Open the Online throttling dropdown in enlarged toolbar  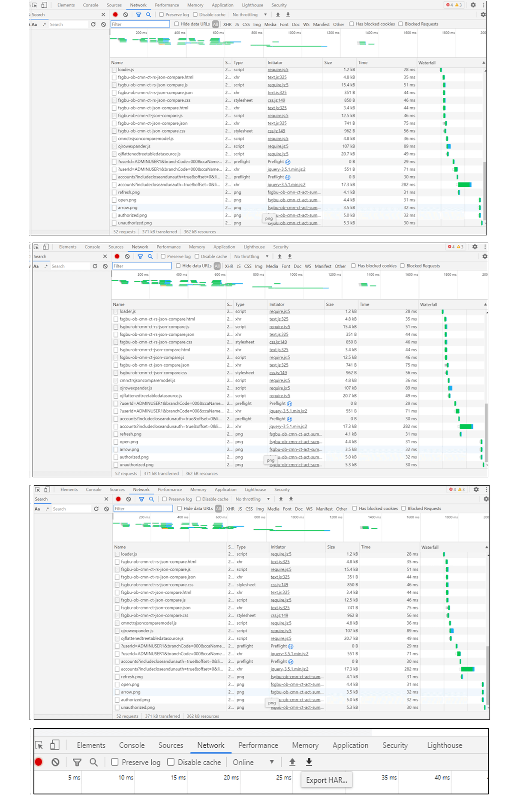pyautogui.click(x=253, y=762)
